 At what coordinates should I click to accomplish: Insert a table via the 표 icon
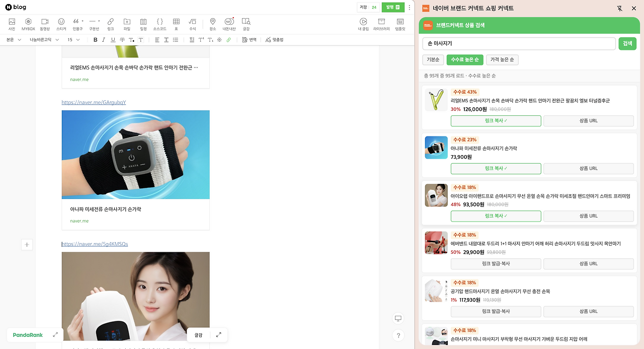[x=176, y=23]
